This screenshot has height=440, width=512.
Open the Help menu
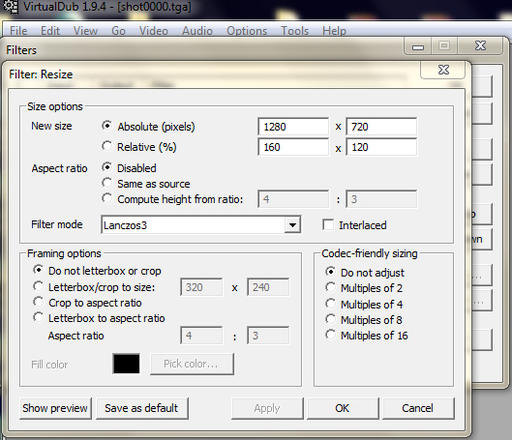click(334, 31)
